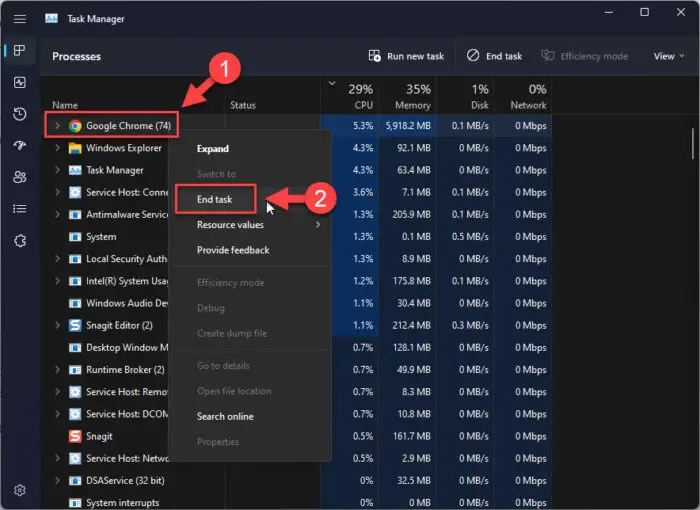Click the Service Host: Remo process name
This screenshot has width=700, height=510.
[127, 392]
